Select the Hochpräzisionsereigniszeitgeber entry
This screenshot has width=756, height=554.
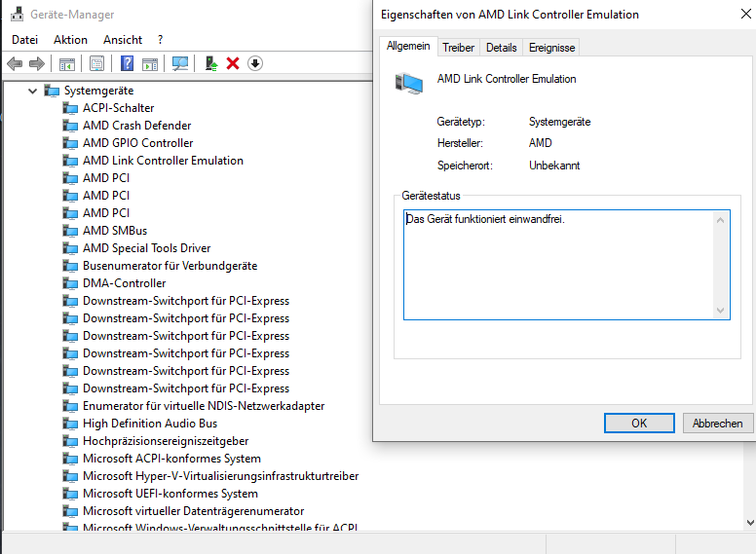tap(166, 441)
